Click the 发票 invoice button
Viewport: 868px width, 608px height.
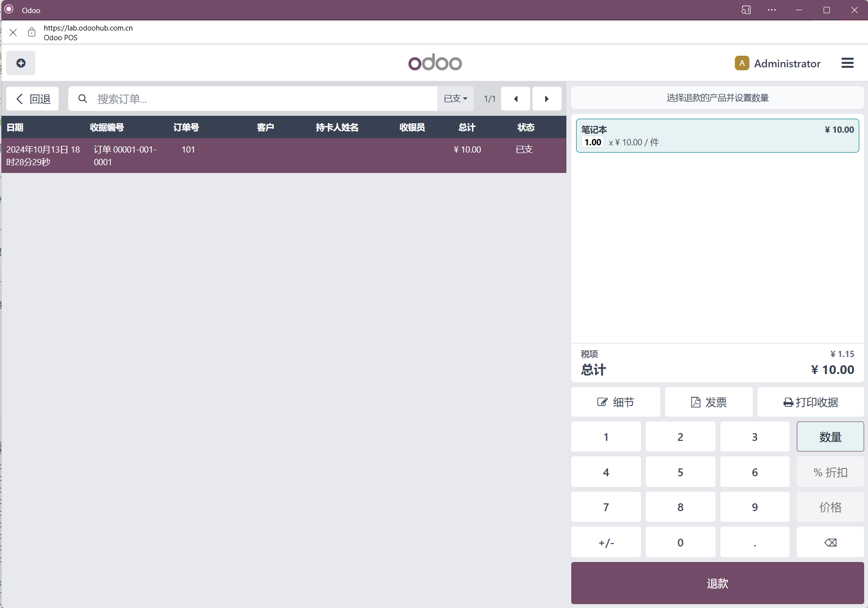click(x=709, y=402)
